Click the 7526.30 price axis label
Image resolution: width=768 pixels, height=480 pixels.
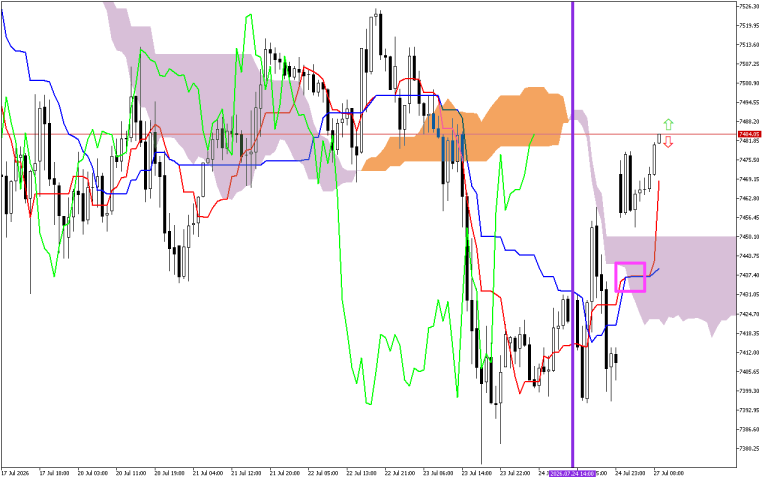[x=750, y=6]
